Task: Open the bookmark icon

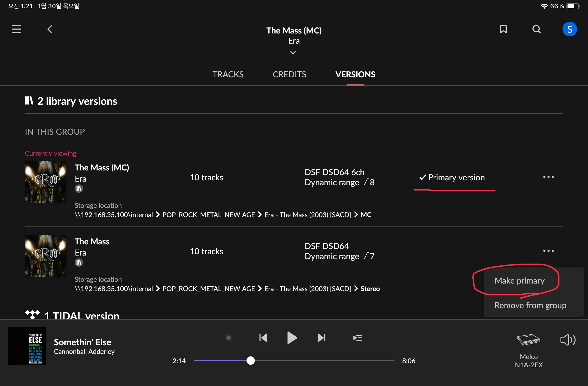Action: 503,29
